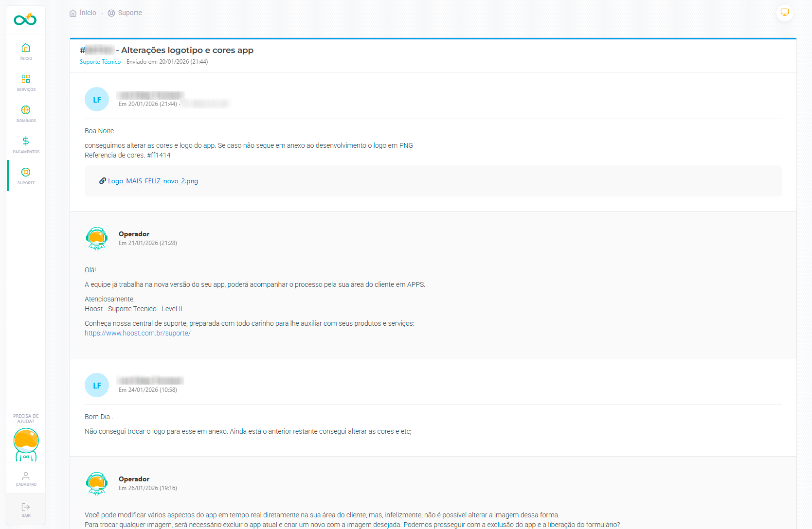Go to the Domínios section
This screenshot has height=529, width=812.
click(26, 113)
